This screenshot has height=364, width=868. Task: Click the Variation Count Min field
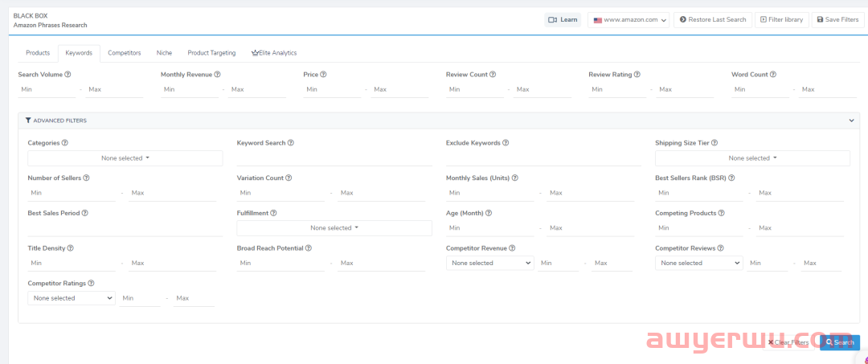(280, 193)
